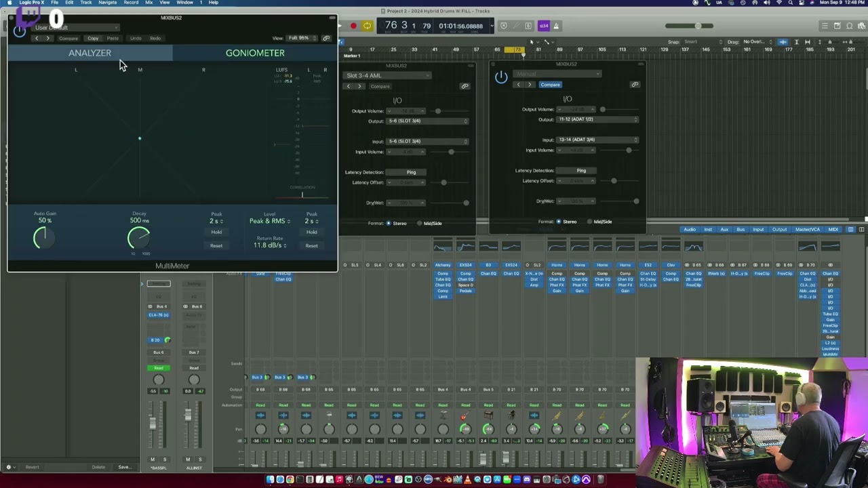Open Input 5-6 (SLOT 3/4) dropdown

click(x=427, y=141)
